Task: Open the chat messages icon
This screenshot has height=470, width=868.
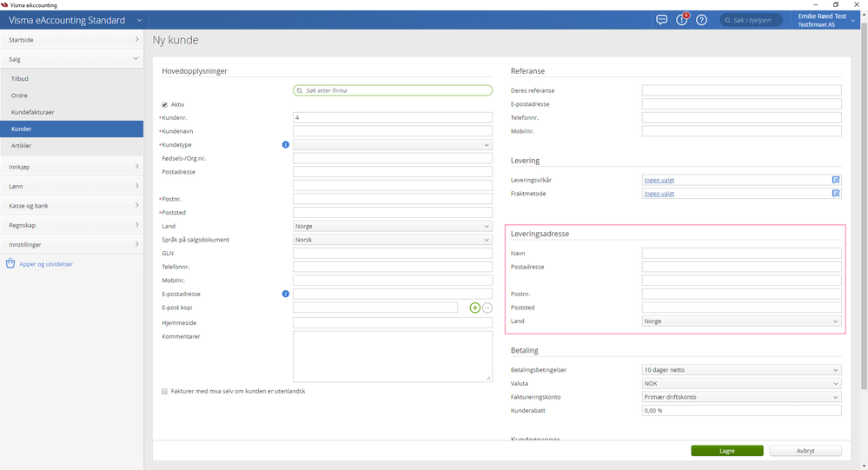Action: [x=661, y=20]
